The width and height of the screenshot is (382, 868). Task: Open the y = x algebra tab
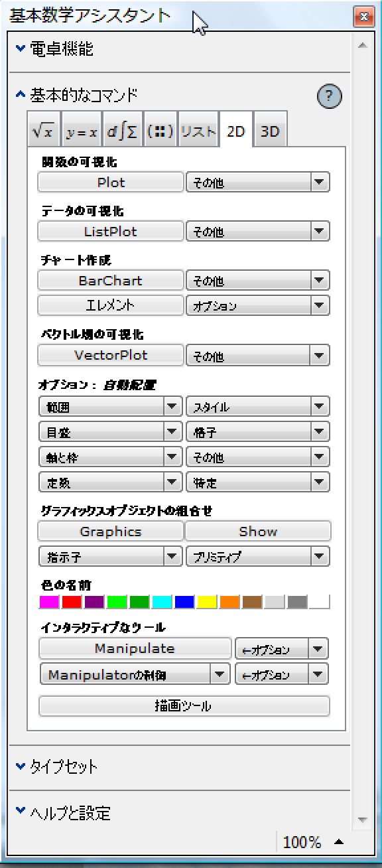coord(82,131)
